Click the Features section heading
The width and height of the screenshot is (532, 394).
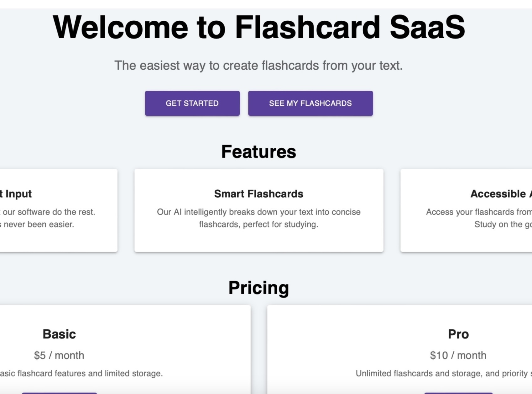[x=259, y=152]
